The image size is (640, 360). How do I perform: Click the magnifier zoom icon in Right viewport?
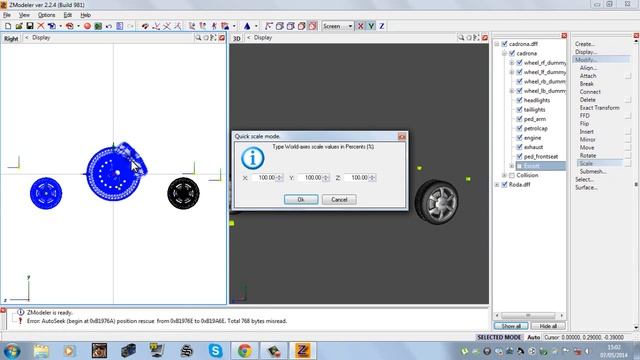(198, 38)
